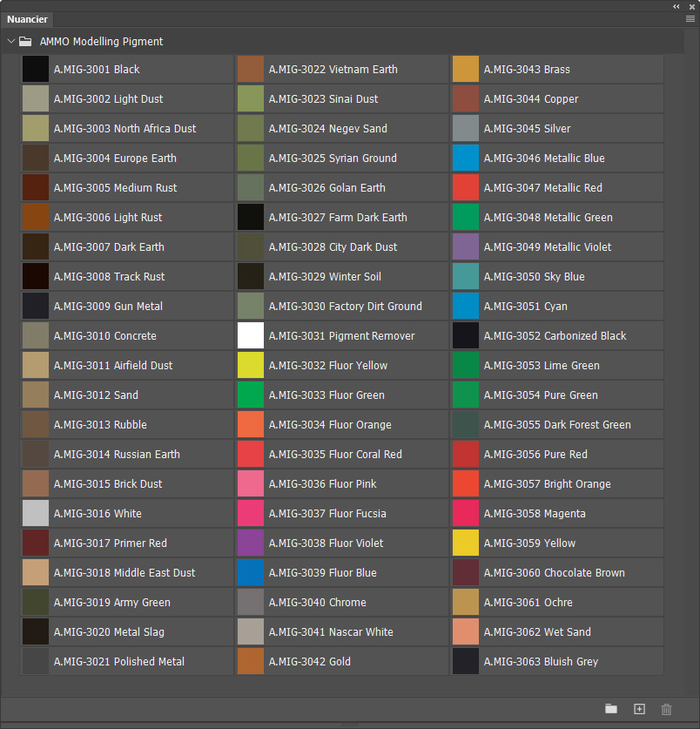Create a new swatch group folder
Image resolution: width=700 pixels, height=729 pixels.
[611, 709]
